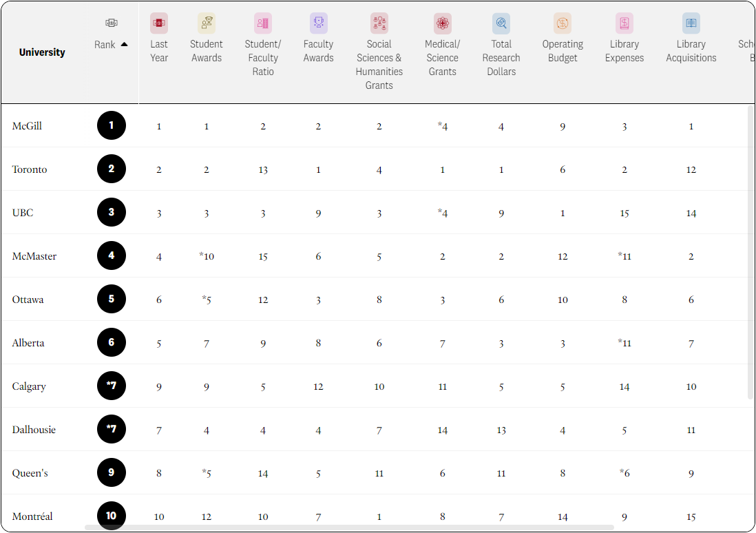The height and width of the screenshot is (533, 756).
Task: Click the Student/Faculty Ratio icon
Action: coord(263,23)
